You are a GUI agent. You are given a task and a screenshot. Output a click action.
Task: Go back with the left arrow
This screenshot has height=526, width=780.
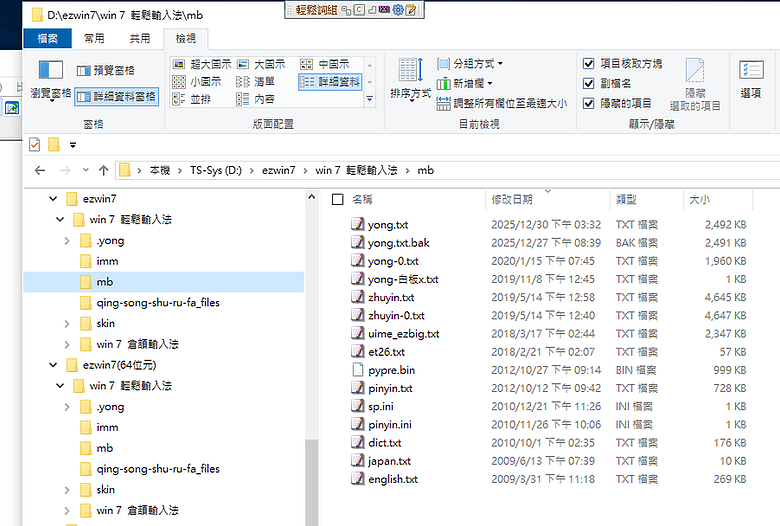coord(40,171)
